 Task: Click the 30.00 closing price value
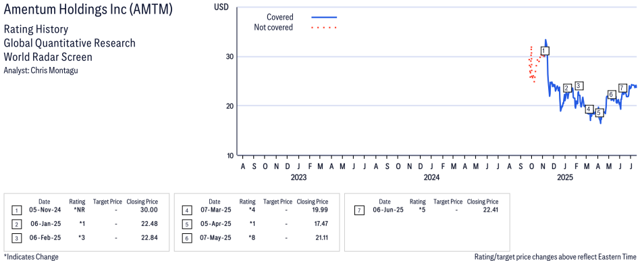(x=149, y=210)
